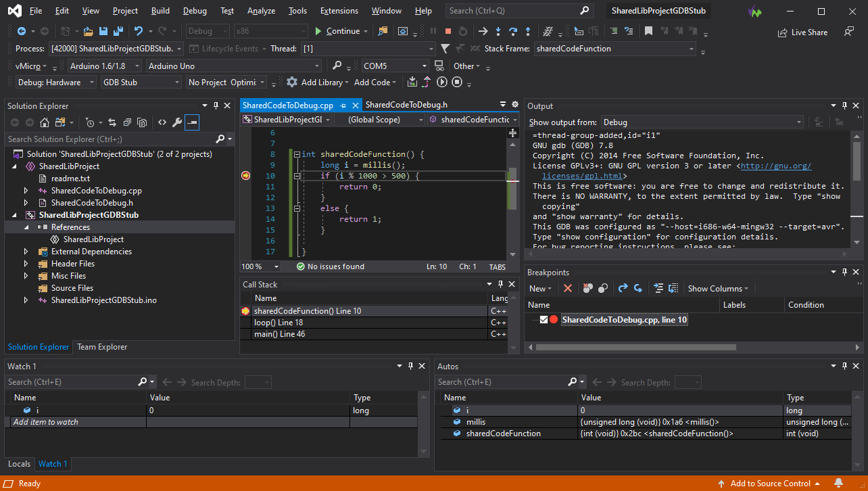This screenshot has height=491, width=868.
Task: Delete breakpoint with the red X icon
Action: (568, 288)
